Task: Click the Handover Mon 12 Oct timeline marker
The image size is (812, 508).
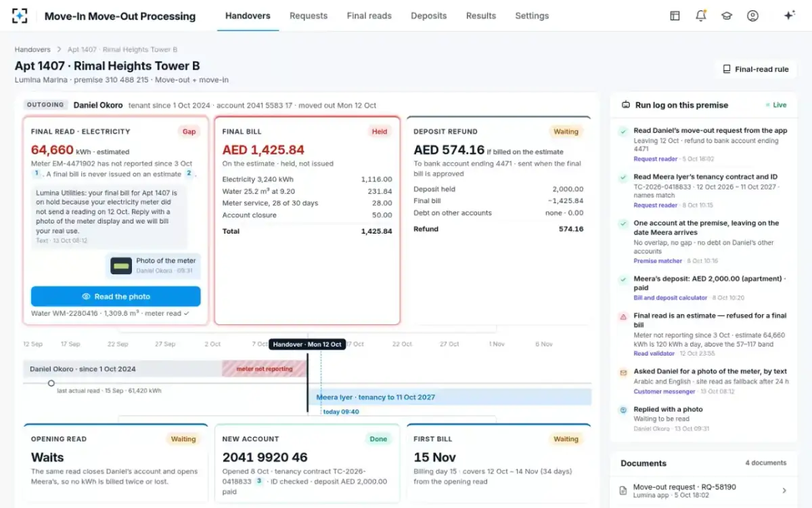Action: [x=307, y=344]
